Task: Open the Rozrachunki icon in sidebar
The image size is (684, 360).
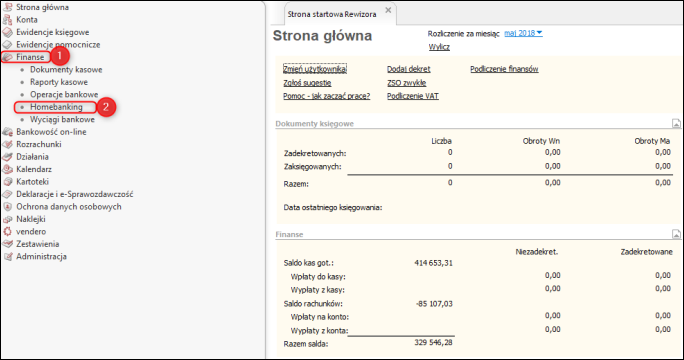Action: (7, 144)
